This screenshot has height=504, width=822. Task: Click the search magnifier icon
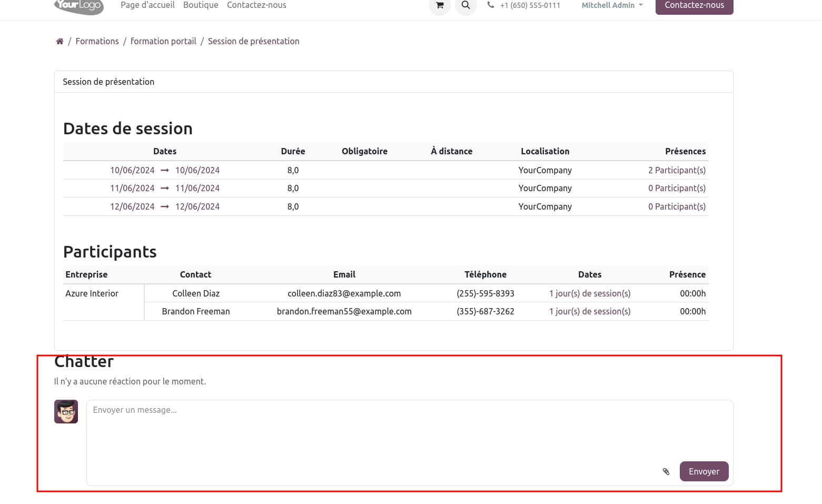pyautogui.click(x=466, y=5)
